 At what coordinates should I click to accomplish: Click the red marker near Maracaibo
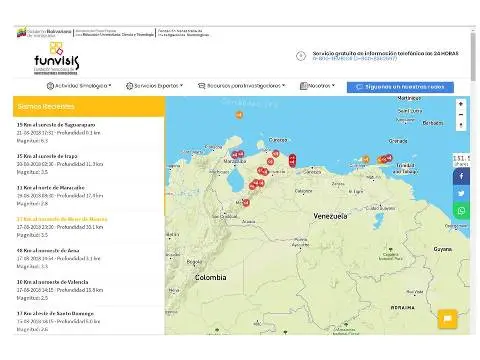pyautogui.click(x=237, y=154)
